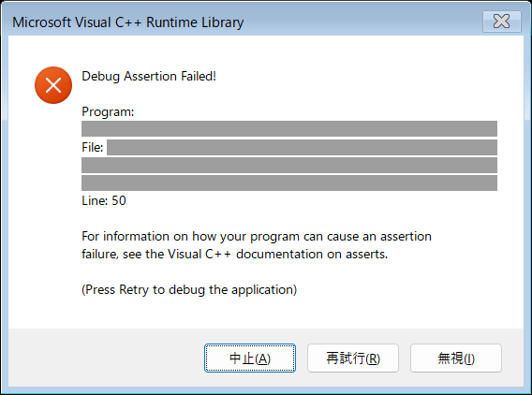Viewport: 532px width, 395px height.
Task: Select the 'Debug Assertion Failed!' text
Action: click(x=149, y=77)
